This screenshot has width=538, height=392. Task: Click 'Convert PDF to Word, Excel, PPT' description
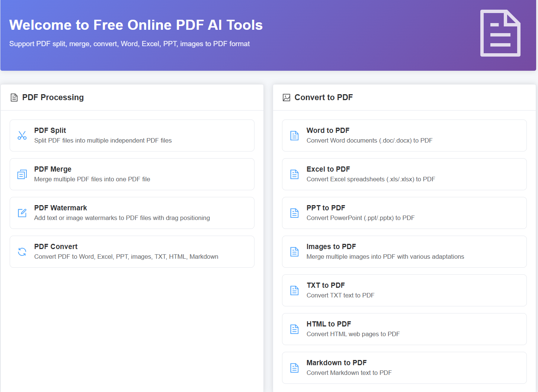126,256
